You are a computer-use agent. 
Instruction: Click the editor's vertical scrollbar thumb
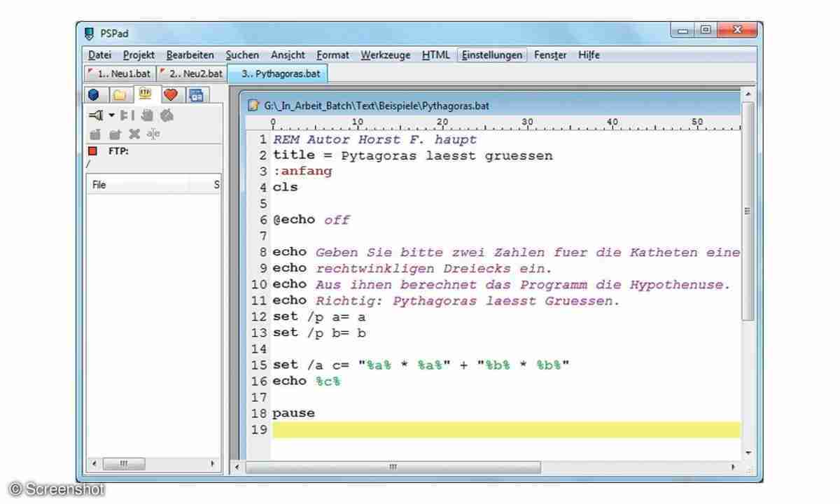click(748, 210)
